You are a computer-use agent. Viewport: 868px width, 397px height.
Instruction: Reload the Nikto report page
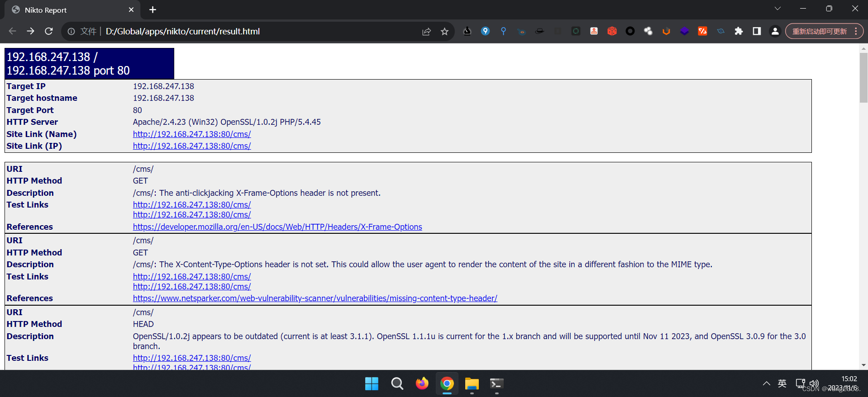pyautogui.click(x=48, y=31)
